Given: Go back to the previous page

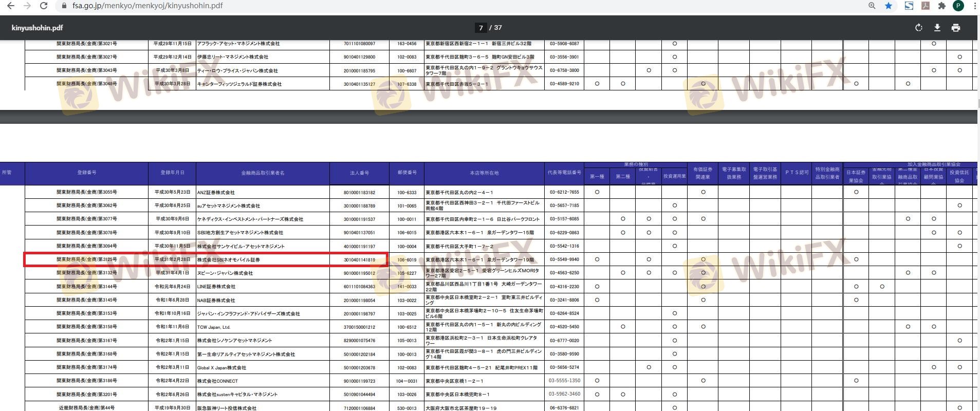Looking at the screenshot, I should coord(10,6).
